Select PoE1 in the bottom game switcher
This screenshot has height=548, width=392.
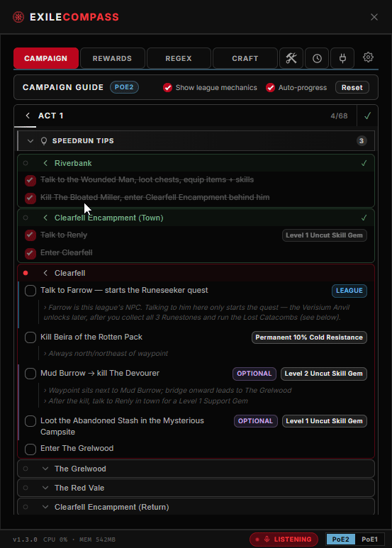point(369,539)
